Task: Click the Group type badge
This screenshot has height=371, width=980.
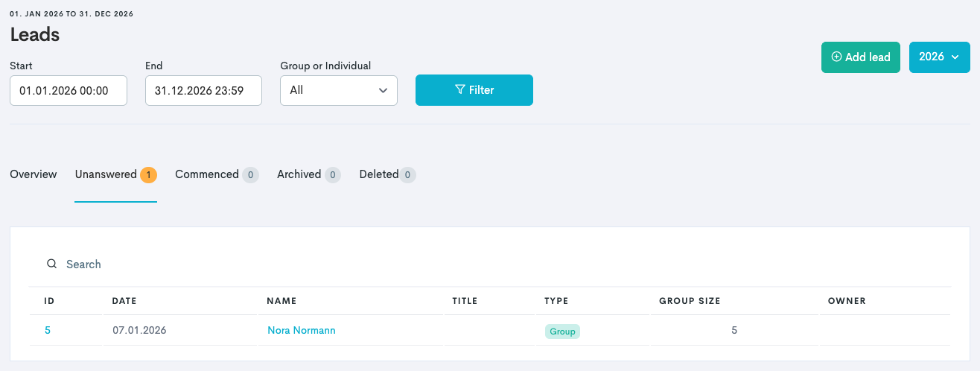Action: click(562, 332)
